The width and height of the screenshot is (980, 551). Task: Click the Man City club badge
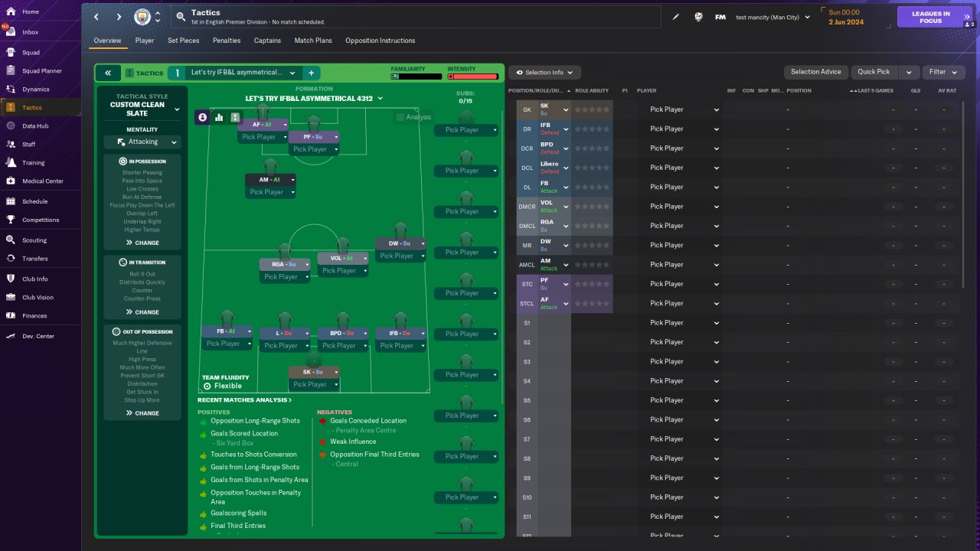tap(142, 17)
